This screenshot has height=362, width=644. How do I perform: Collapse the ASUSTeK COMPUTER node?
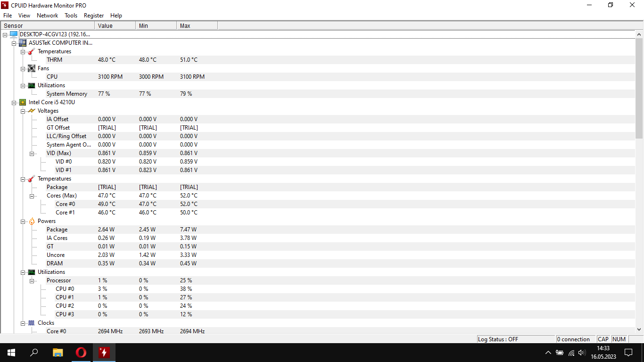point(14,43)
